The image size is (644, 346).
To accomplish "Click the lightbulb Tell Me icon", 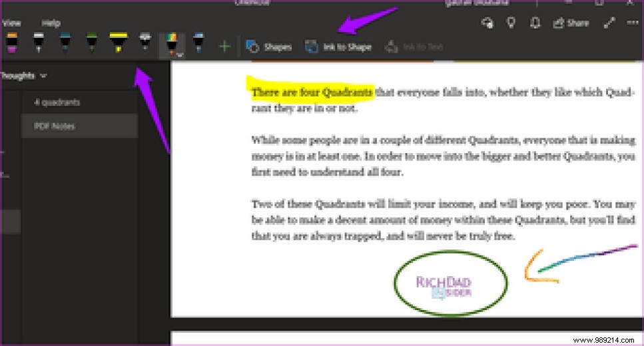I will [x=511, y=23].
